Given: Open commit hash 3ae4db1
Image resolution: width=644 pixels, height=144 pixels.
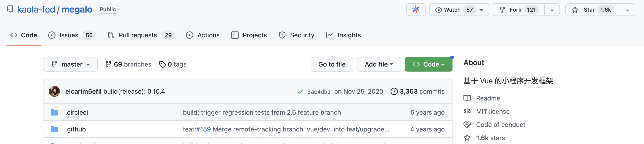Looking at the screenshot, I should pyautogui.click(x=319, y=92).
